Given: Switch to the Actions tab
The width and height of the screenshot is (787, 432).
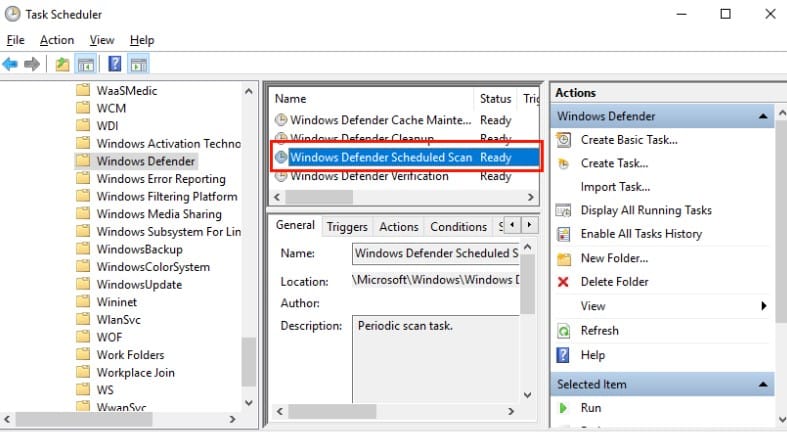Looking at the screenshot, I should coord(399,227).
